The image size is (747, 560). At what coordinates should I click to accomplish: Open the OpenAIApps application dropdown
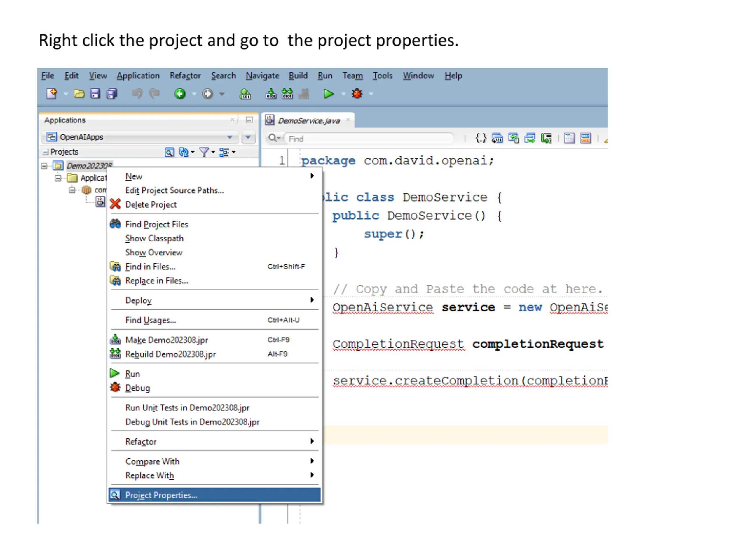click(230, 137)
